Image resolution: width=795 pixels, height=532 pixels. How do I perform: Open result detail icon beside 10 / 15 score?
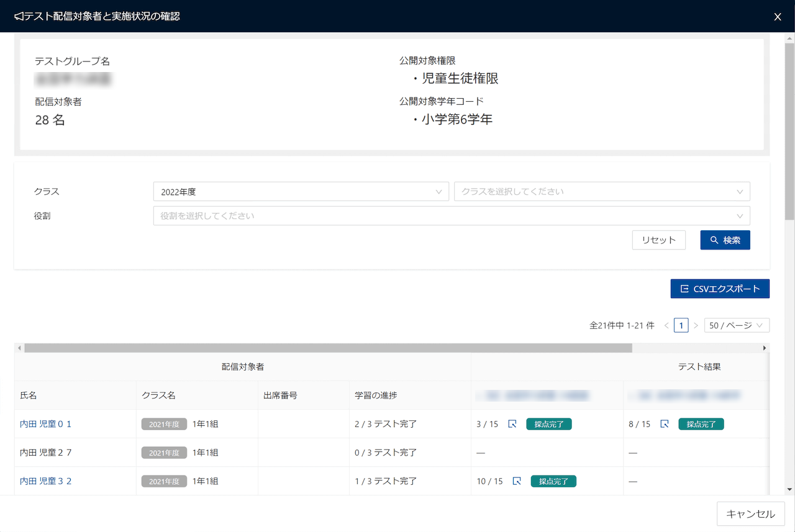517,481
